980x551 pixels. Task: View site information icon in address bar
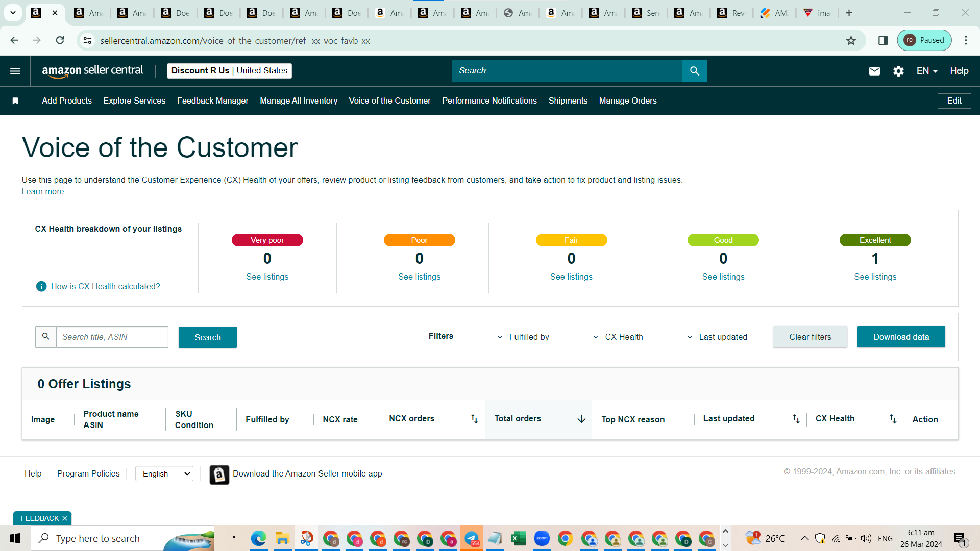[88, 40]
